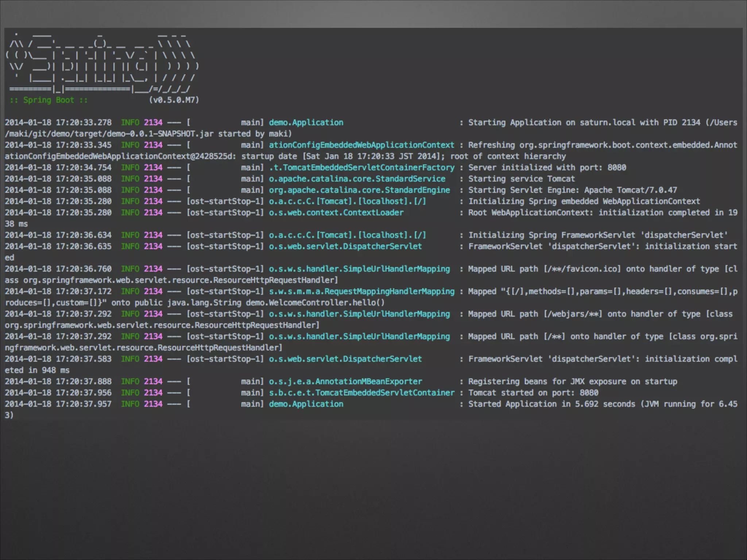Click TomcatEmbeddedServletContainerFactory logger name
This screenshot has width=747, height=560.
pyautogui.click(x=361, y=168)
